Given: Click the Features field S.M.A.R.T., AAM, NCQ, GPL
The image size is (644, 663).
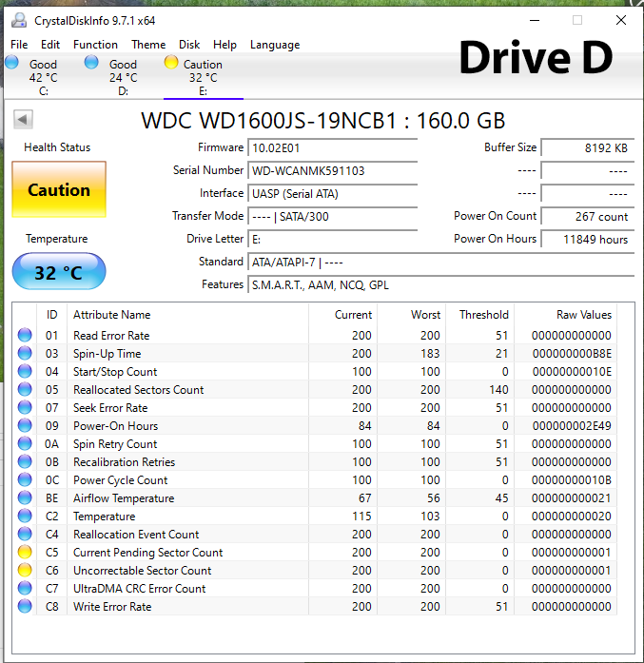Looking at the screenshot, I should [441, 285].
